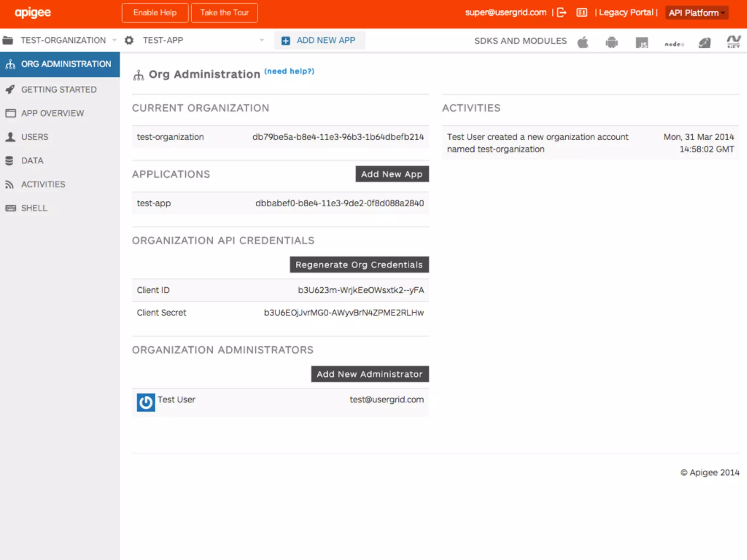The image size is (747, 560).
Task: Click the need help link
Action: click(x=289, y=71)
